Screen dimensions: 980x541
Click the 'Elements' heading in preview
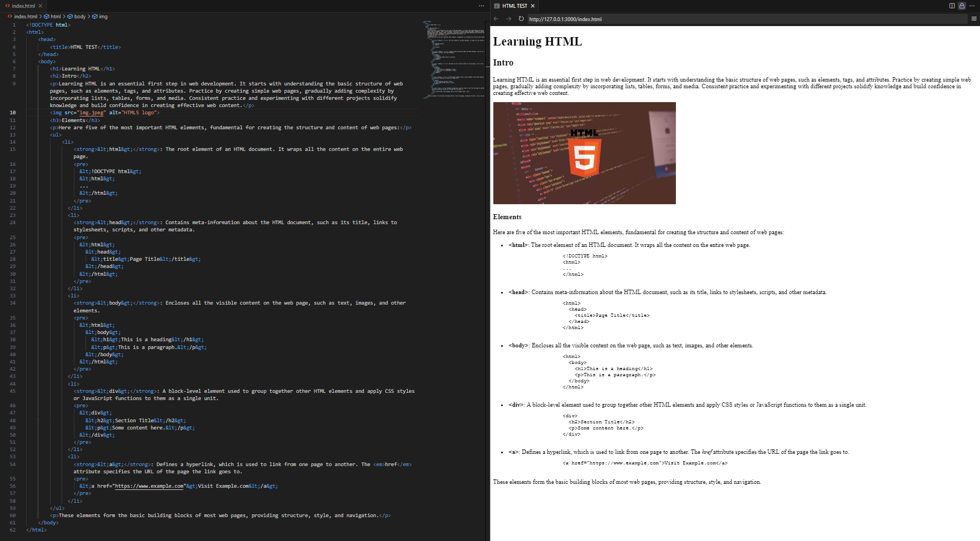coord(507,217)
